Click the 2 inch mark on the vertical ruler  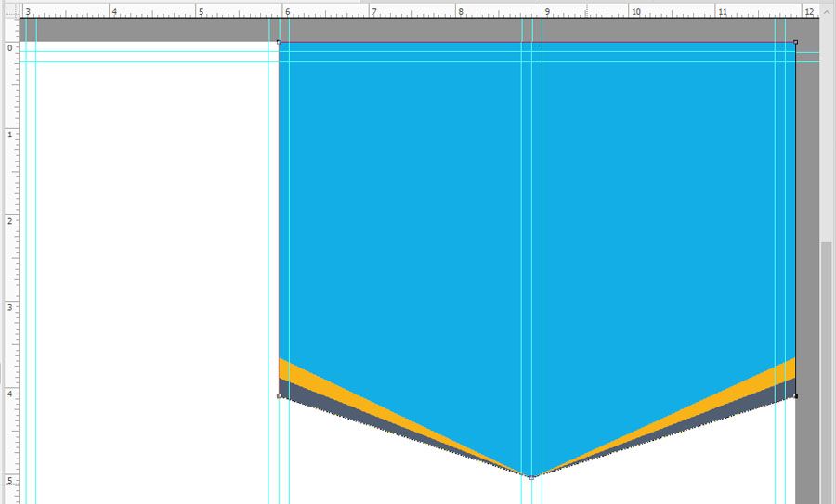[9, 220]
